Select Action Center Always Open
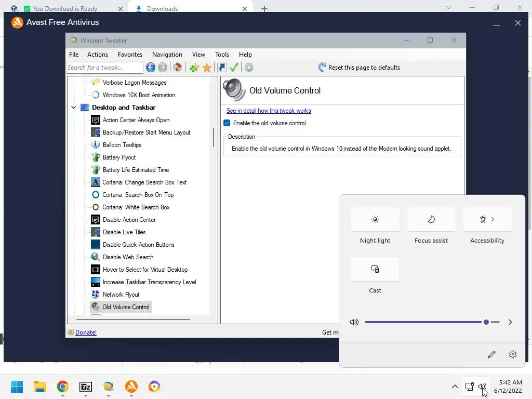This screenshot has width=532, height=399. pyautogui.click(x=136, y=120)
